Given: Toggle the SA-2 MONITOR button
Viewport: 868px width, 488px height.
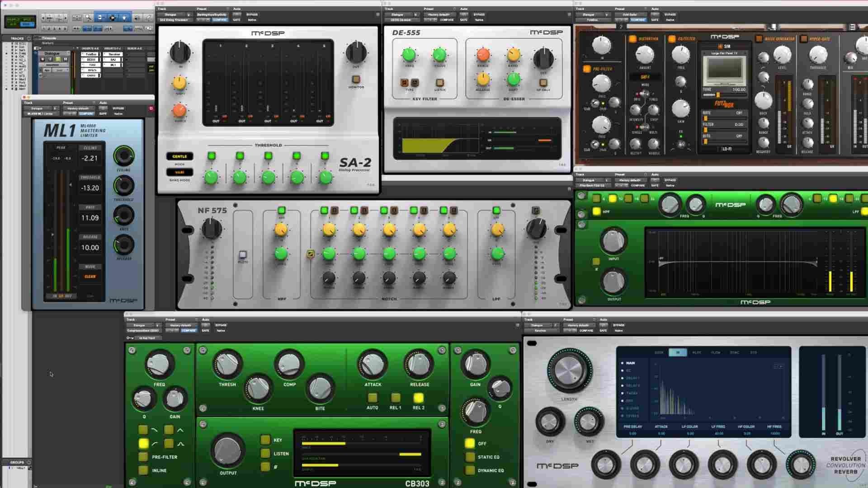Looking at the screenshot, I should (356, 80).
